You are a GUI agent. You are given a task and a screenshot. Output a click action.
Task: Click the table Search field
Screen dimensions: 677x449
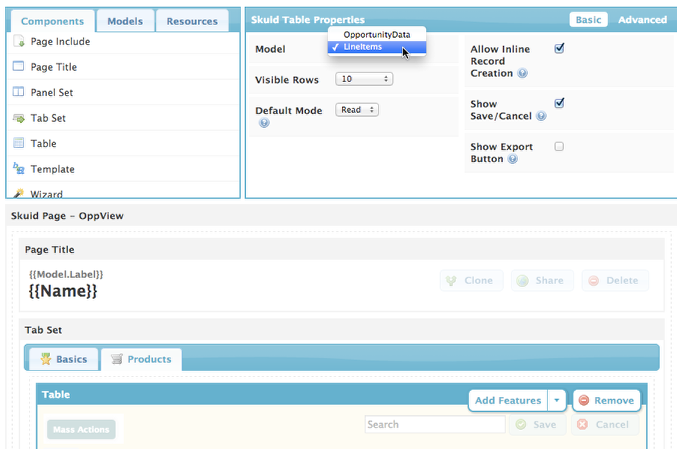click(x=434, y=424)
